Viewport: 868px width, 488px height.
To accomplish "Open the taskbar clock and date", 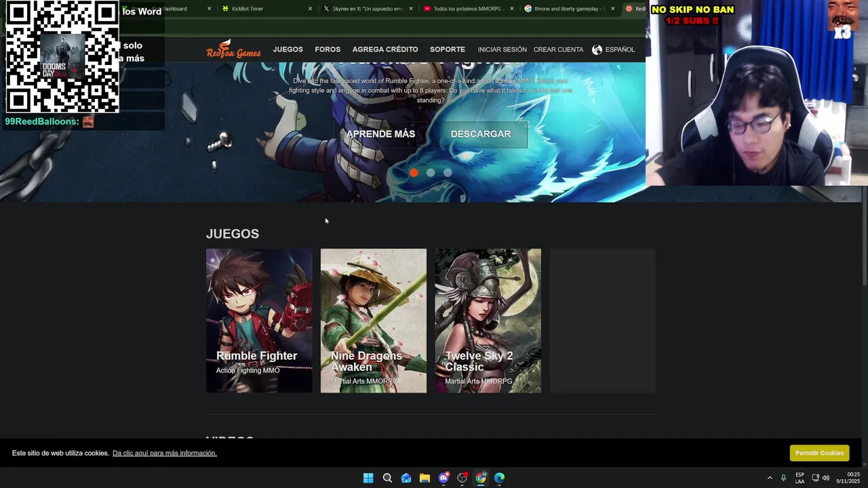I will click(x=848, y=478).
